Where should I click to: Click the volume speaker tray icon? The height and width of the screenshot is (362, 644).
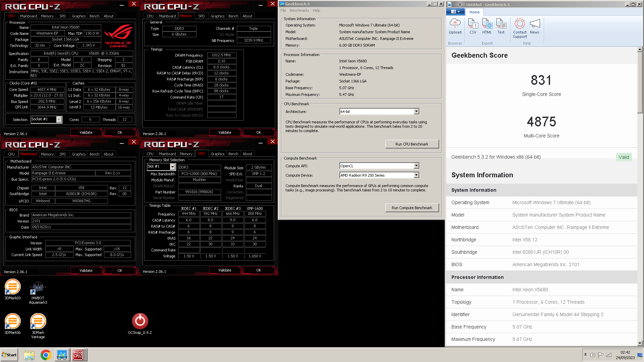592,355
